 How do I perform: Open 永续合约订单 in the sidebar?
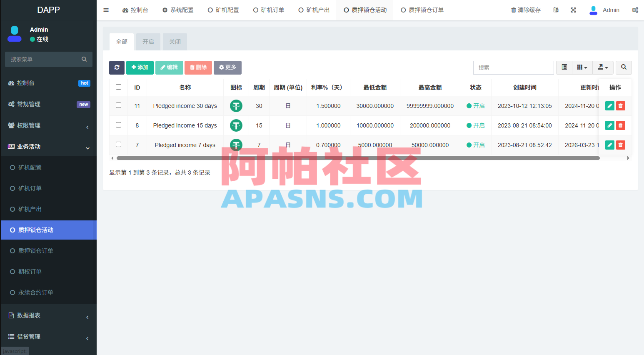[48, 292]
